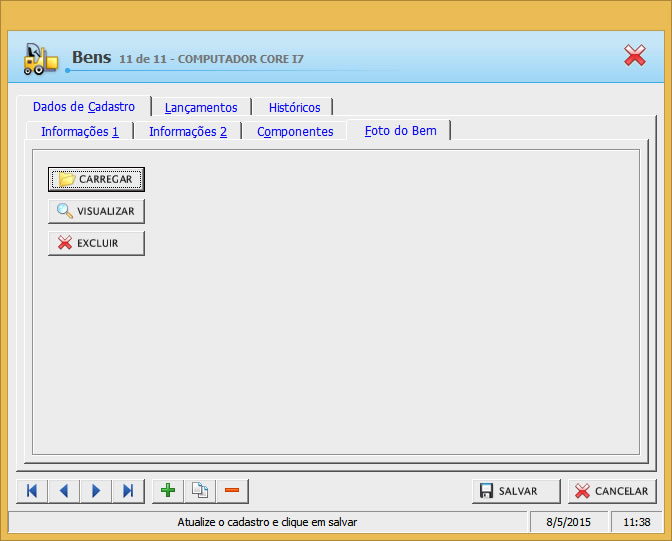Click CARREGAR to load a photo

(x=96, y=179)
